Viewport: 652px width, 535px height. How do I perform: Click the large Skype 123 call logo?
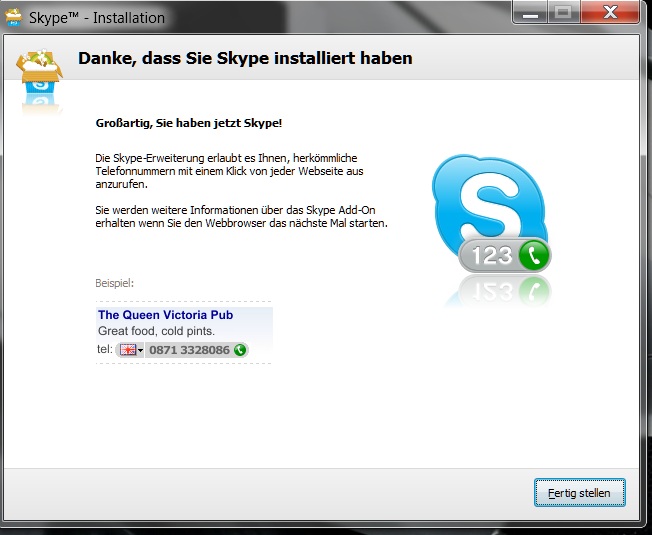pos(492,213)
